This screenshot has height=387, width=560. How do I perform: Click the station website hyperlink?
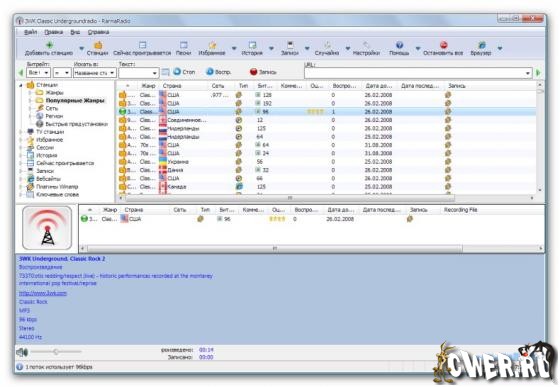(42, 293)
